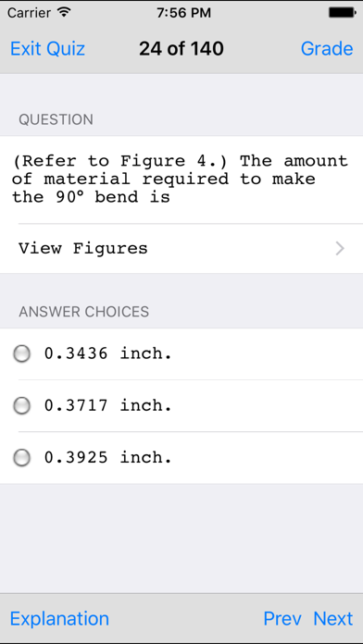Advance to the Next question
This screenshot has height=644, width=363.
point(333,618)
